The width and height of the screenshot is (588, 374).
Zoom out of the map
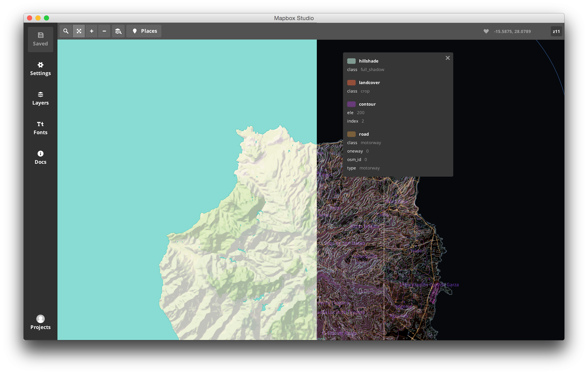(x=104, y=31)
